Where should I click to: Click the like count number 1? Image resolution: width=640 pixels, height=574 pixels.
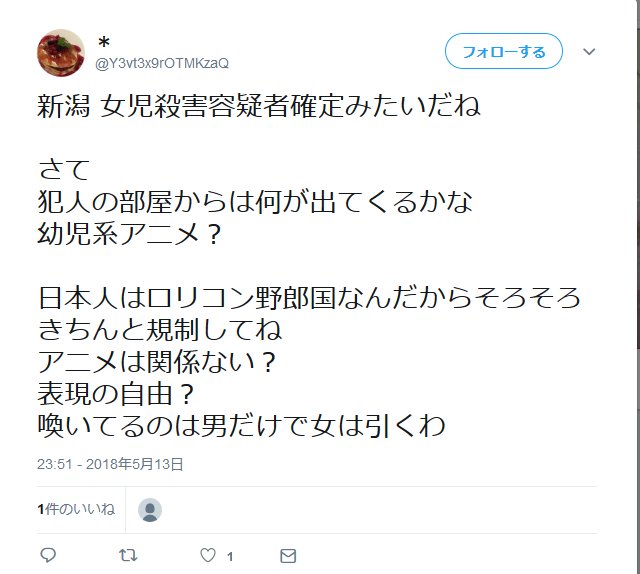click(230, 556)
